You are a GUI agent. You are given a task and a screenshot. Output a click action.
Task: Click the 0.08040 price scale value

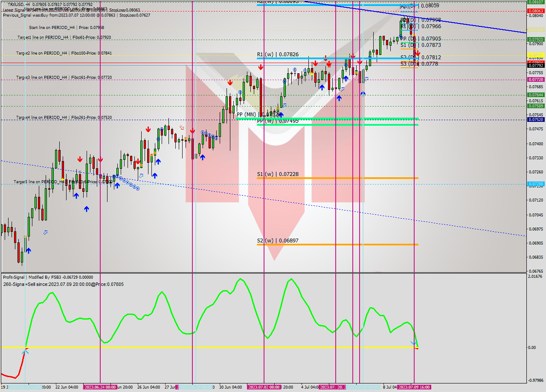coord(536,16)
